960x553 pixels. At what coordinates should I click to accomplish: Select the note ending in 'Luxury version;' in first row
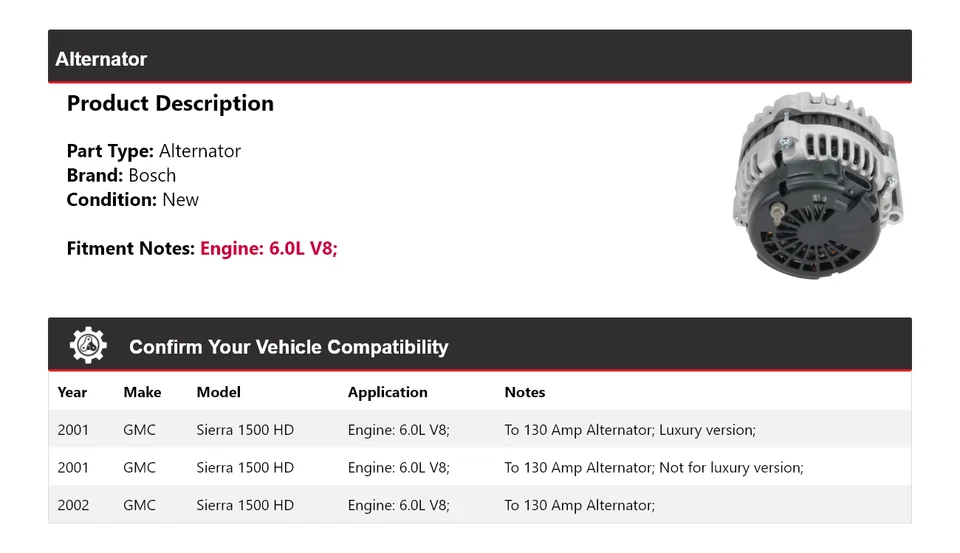click(x=630, y=430)
